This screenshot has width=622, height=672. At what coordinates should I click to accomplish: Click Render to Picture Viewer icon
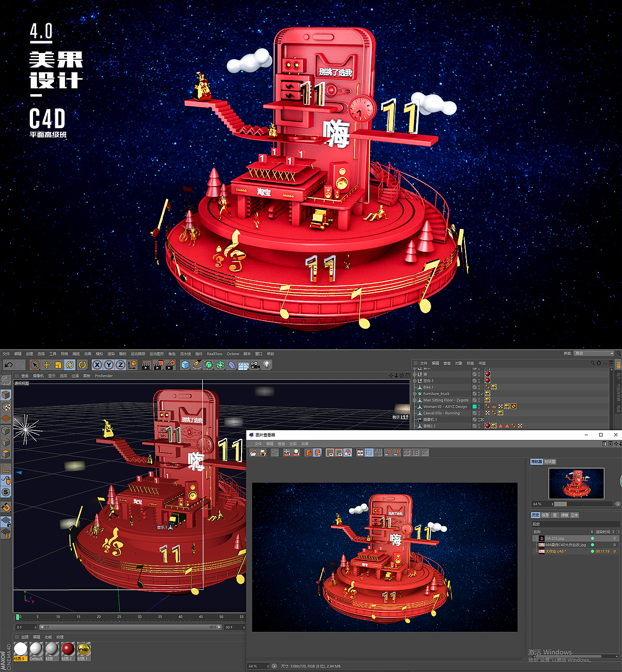(x=158, y=365)
